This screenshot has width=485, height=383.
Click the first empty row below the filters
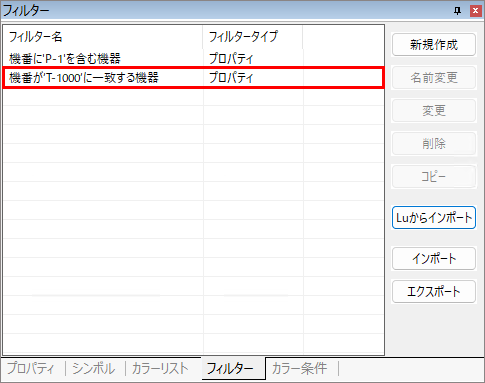[193, 97]
